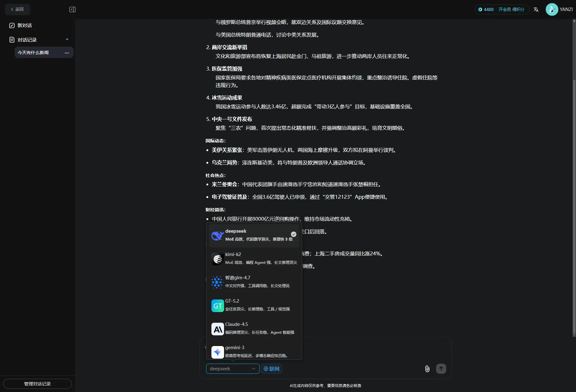This screenshot has height=392, width=576.
Task: Click 管理对话记录 button
Action: point(37,383)
